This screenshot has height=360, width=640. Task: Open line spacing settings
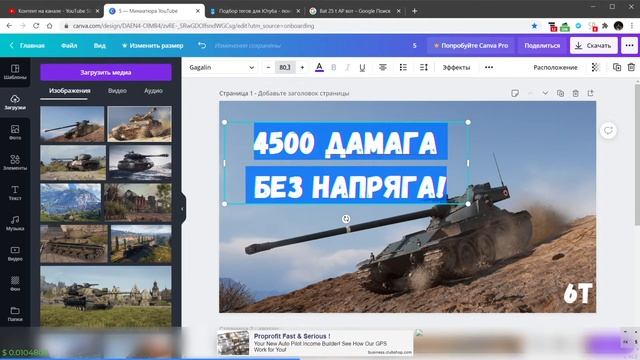pos(424,67)
